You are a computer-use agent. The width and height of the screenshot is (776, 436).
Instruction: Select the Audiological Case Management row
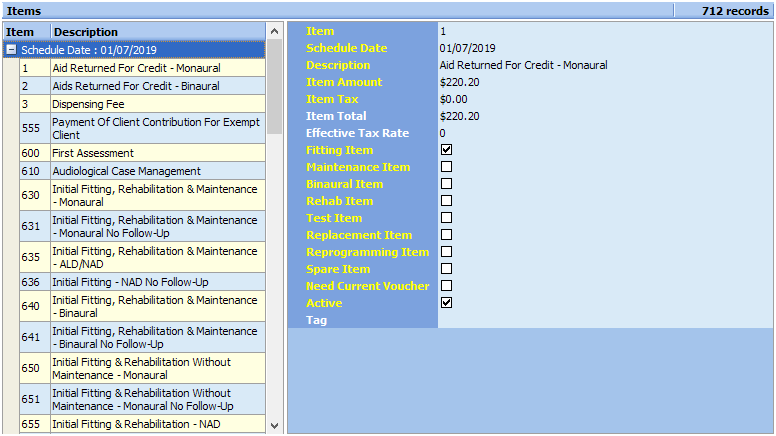(143, 171)
